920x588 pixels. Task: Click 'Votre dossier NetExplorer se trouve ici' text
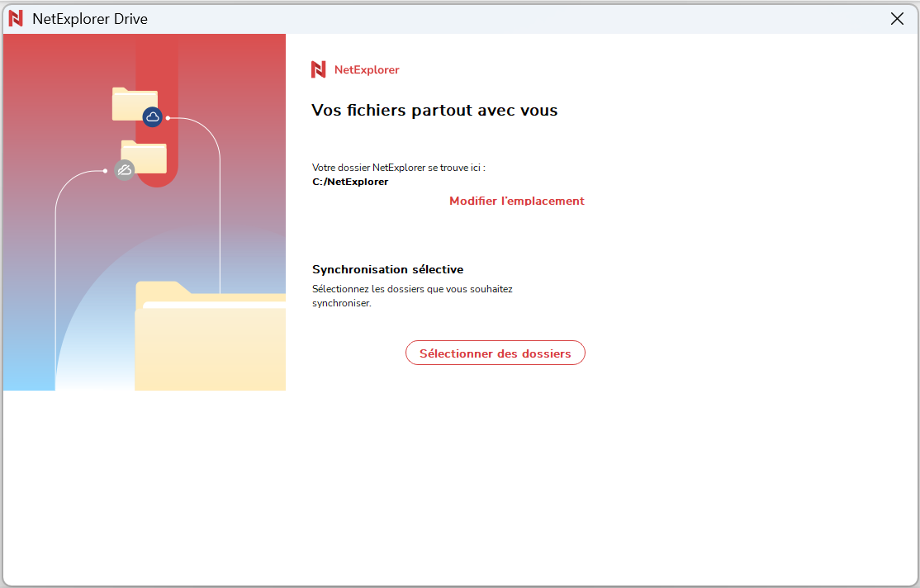(x=398, y=168)
